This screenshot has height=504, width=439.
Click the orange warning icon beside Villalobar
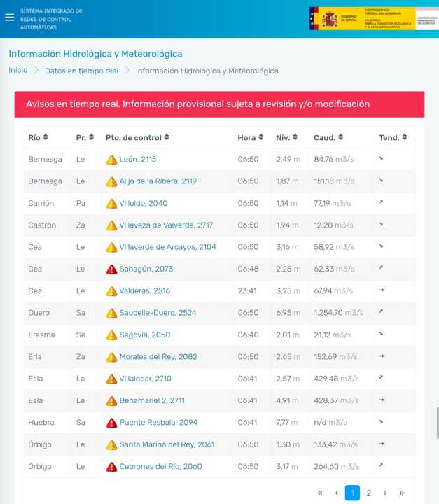click(111, 379)
